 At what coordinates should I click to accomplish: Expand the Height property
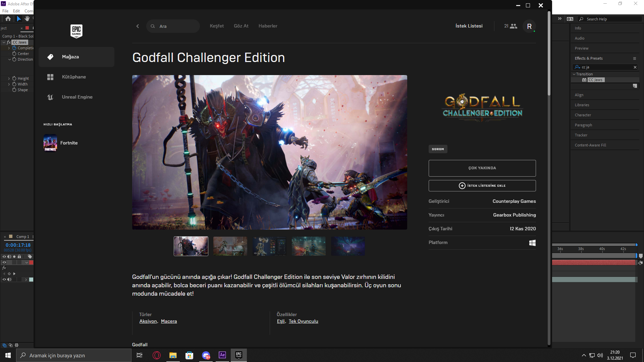pyautogui.click(x=9, y=78)
